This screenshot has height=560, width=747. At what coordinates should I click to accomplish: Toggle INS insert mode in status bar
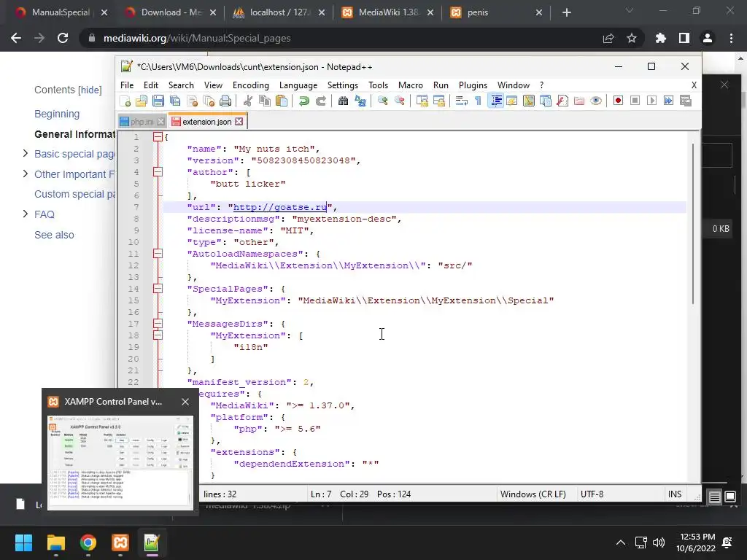(675, 494)
